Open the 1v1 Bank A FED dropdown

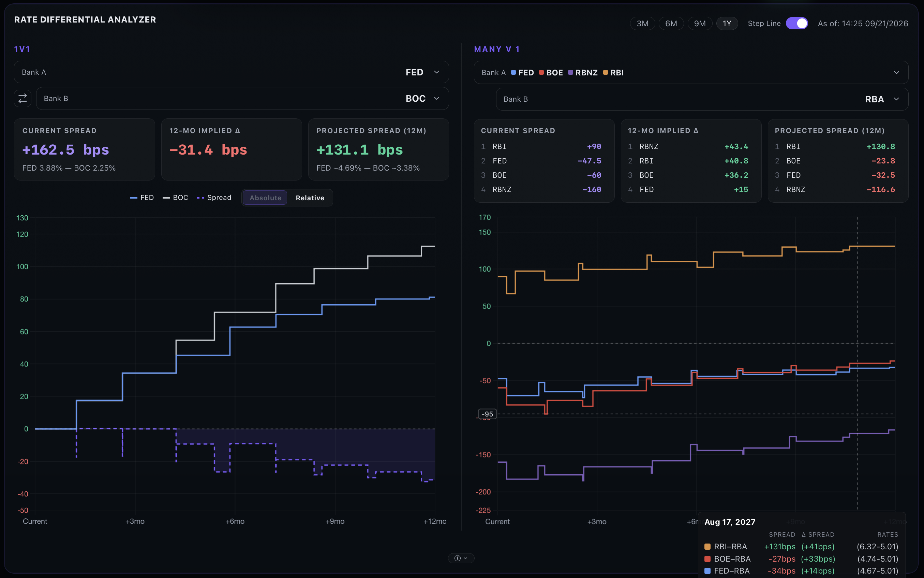tap(232, 72)
